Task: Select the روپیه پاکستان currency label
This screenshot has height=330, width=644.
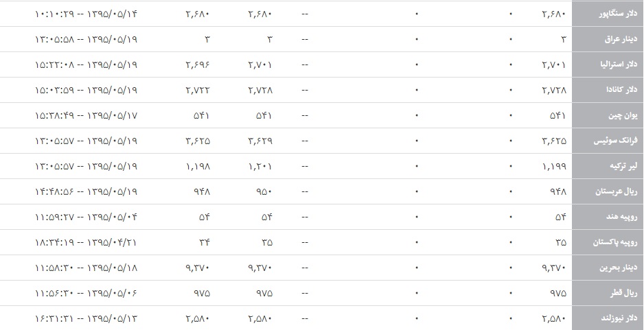Action: coord(615,242)
